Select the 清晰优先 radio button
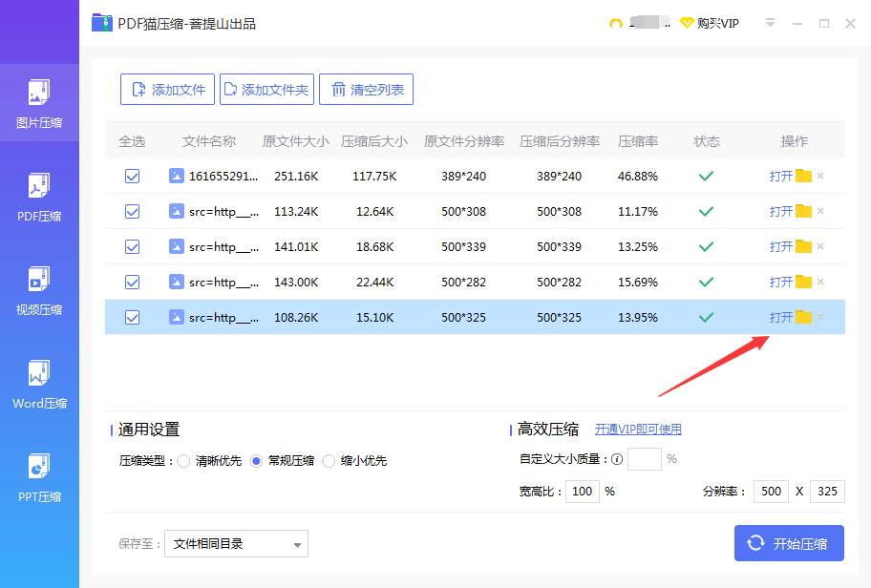Image resolution: width=871 pixels, height=588 pixels. point(184,461)
